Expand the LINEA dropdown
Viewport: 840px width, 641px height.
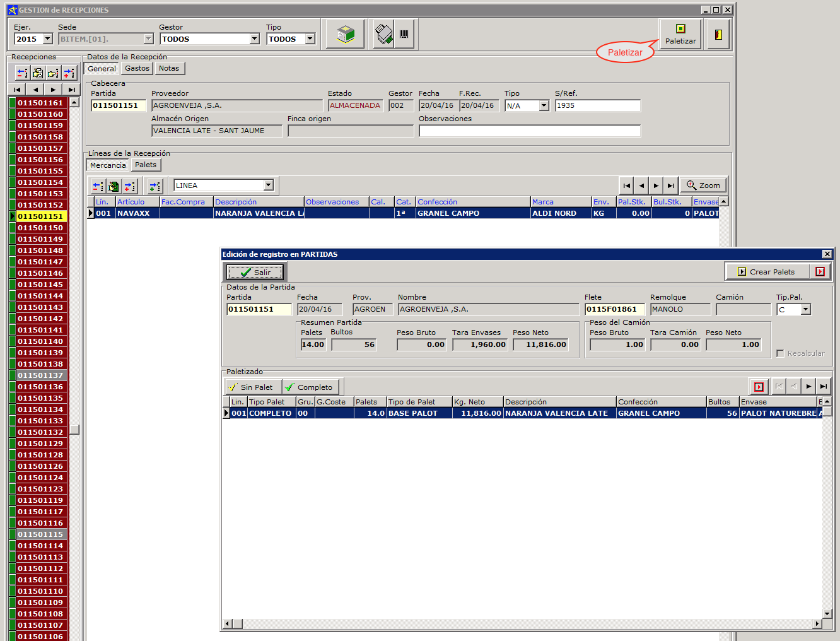pyautogui.click(x=269, y=185)
